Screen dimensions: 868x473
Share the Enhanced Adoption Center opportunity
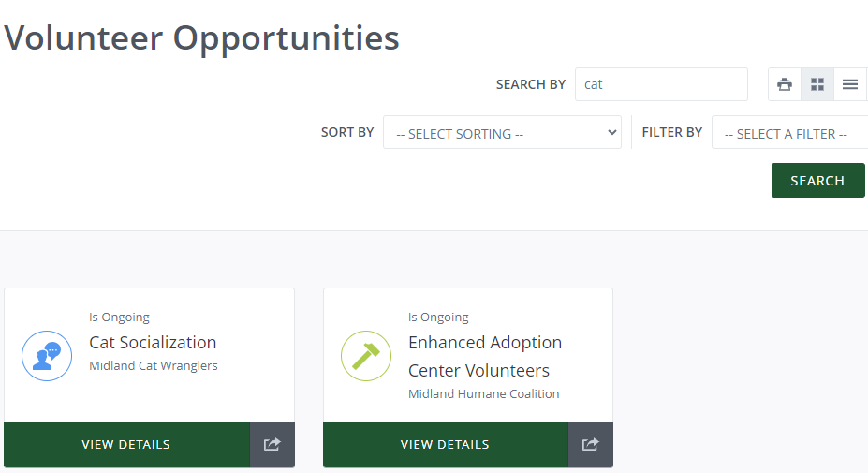[x=591, y=445]
